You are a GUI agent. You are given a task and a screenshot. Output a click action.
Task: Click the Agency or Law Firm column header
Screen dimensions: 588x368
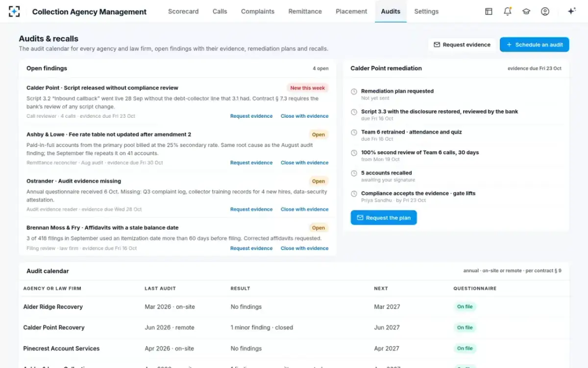tap(52, 289)
